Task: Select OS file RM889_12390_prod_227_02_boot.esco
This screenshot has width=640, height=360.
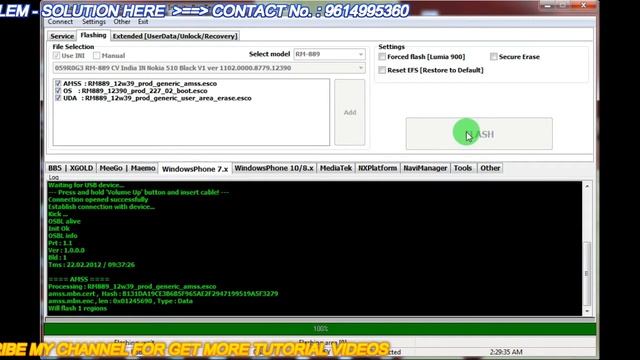Action: coord(144,91)
